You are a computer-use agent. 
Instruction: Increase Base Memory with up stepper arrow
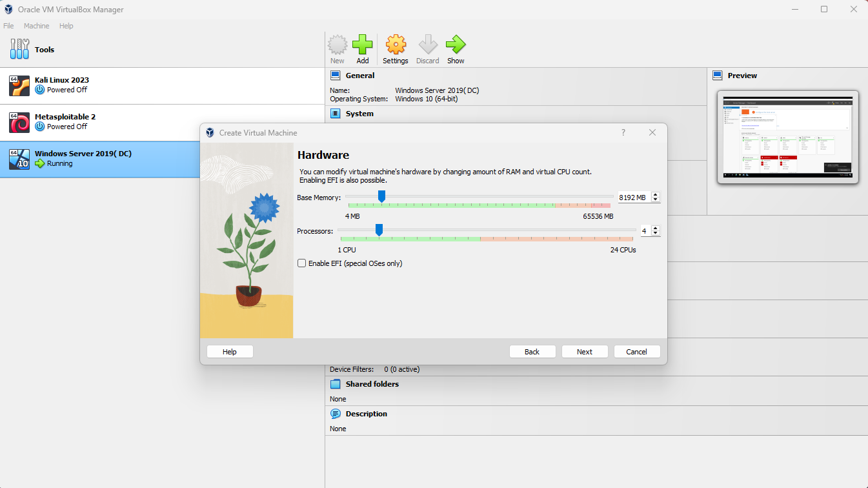click(656, 195)
